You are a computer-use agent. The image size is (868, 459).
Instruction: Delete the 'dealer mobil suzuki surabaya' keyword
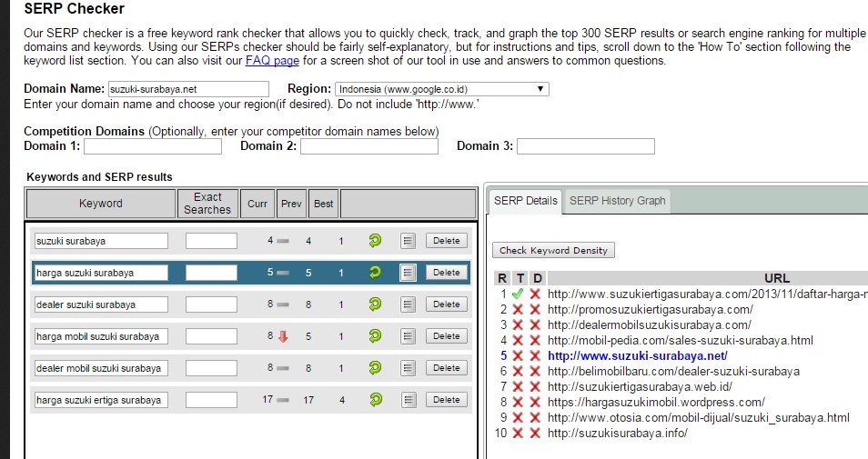pyautogui.click(x=446, y=368)
